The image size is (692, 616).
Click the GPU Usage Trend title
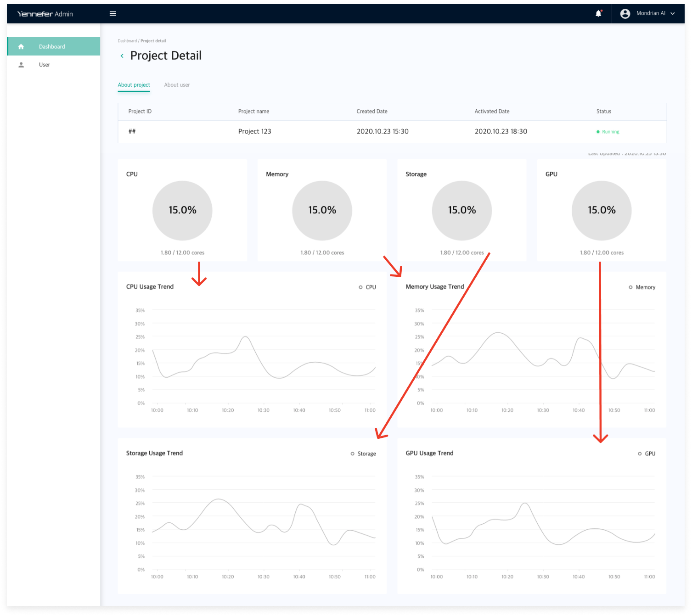429,454
